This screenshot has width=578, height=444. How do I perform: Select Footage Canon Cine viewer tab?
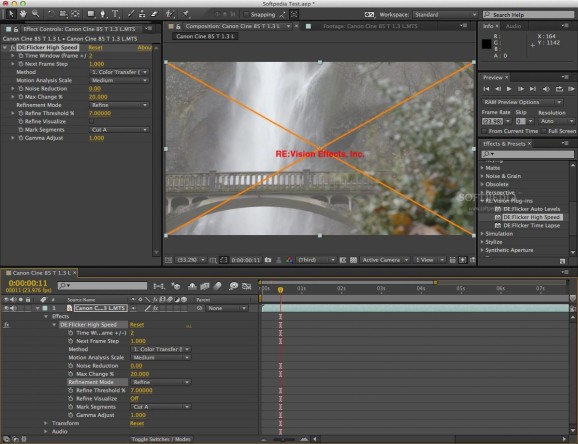(370, 26)
